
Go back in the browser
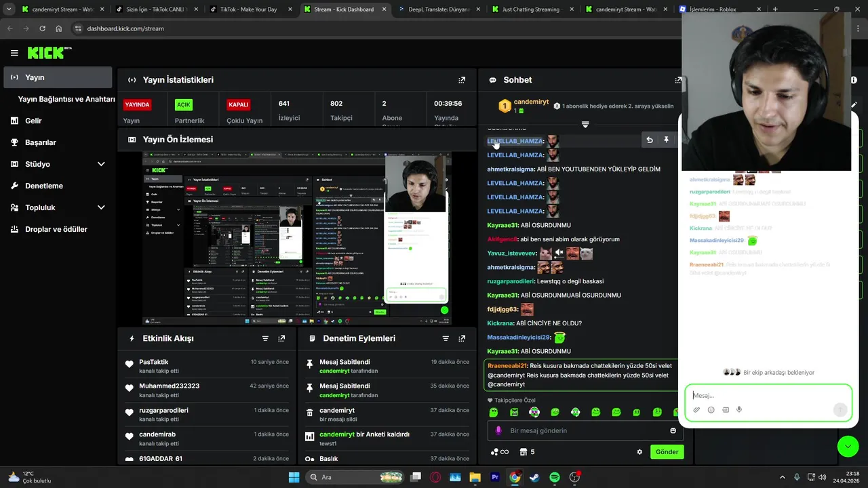[9, 28]
